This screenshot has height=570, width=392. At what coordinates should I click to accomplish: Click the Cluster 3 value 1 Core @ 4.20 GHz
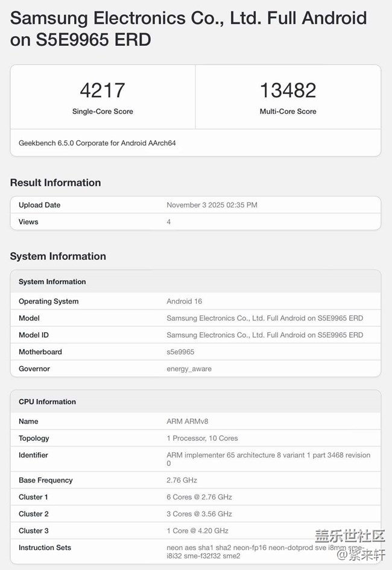197,531
